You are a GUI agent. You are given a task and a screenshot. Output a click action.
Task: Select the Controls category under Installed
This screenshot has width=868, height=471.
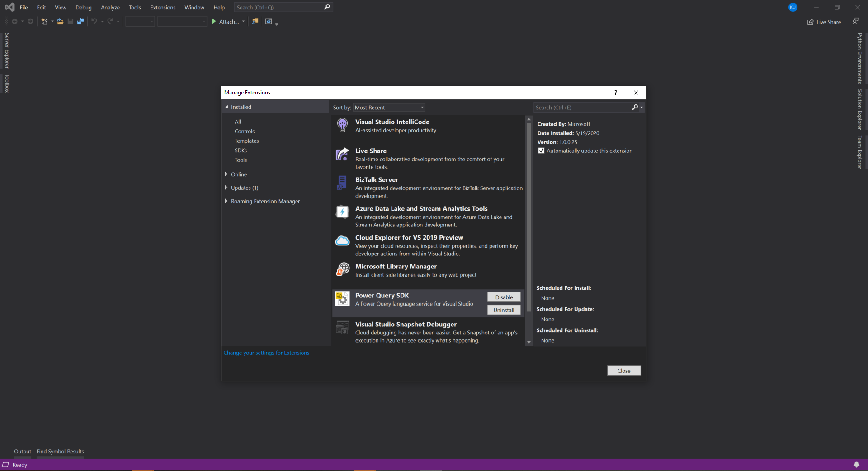(245, 132)
